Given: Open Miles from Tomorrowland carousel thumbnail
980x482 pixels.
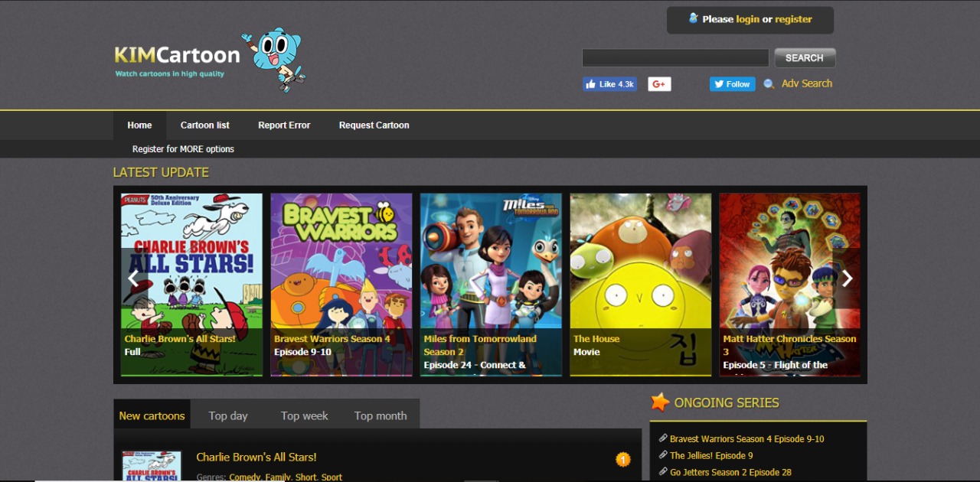Looking at the screenshot, I should (x=491, y=285).
